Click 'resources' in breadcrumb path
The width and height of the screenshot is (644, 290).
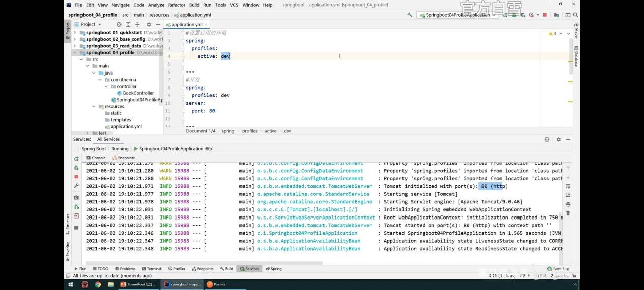coord(159,15)
